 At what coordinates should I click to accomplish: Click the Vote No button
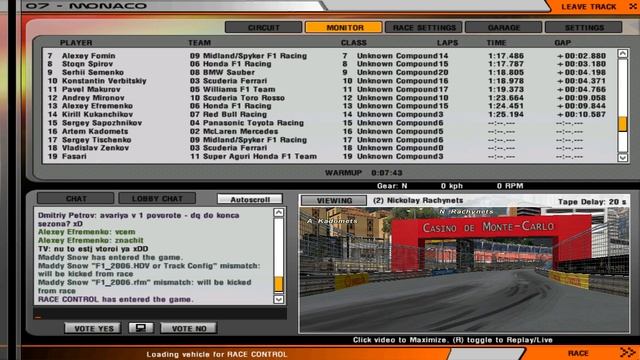tap(189, 328)
